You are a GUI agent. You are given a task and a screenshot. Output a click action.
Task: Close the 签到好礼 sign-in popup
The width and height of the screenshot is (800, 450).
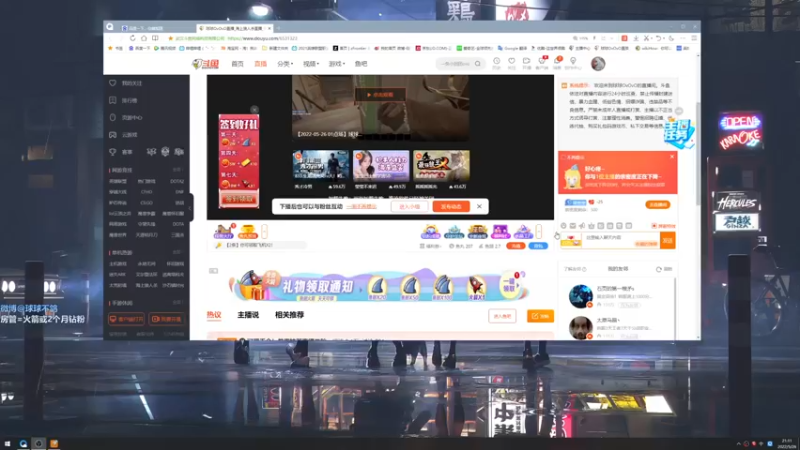coord(255,110)
